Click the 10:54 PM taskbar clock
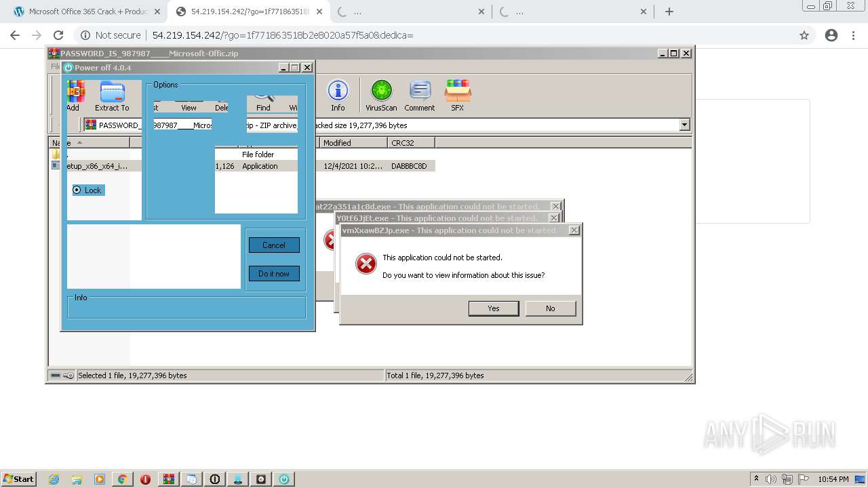868x488 pixels. point(833,479)
